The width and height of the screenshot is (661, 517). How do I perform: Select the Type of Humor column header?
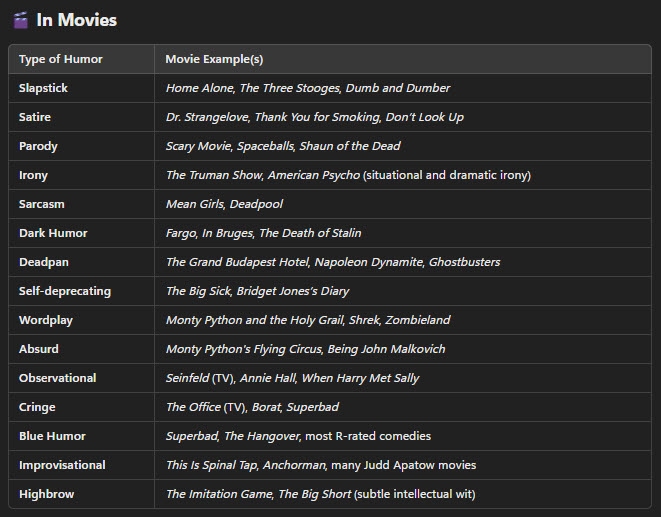coord(61,59)
